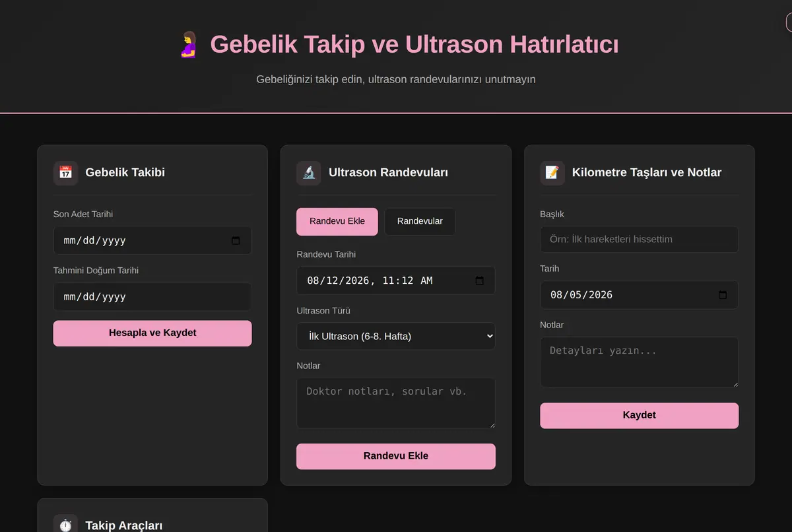Click the pregnant woman emoji in header
The width and height of the screenshot is (792, 532).
189,45
